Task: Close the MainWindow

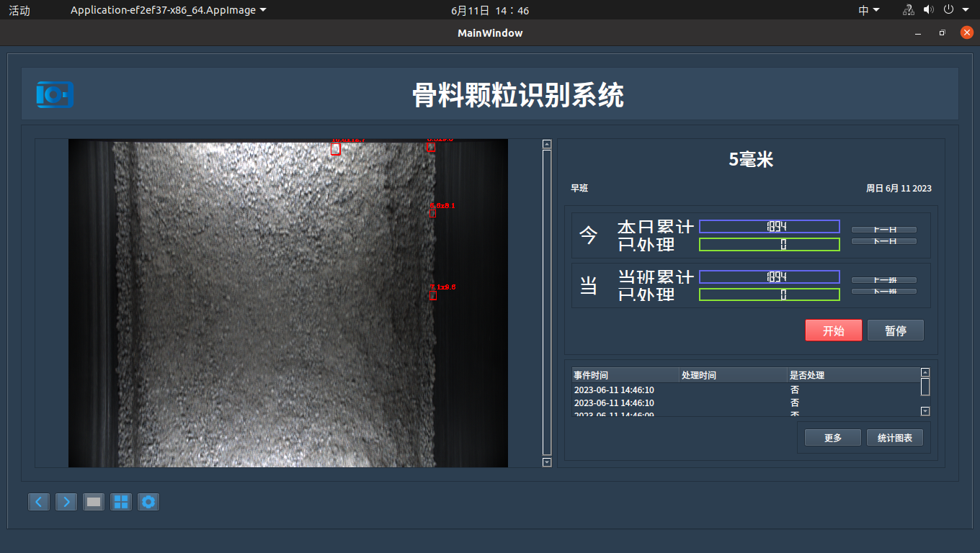Action: click(966, 33)
